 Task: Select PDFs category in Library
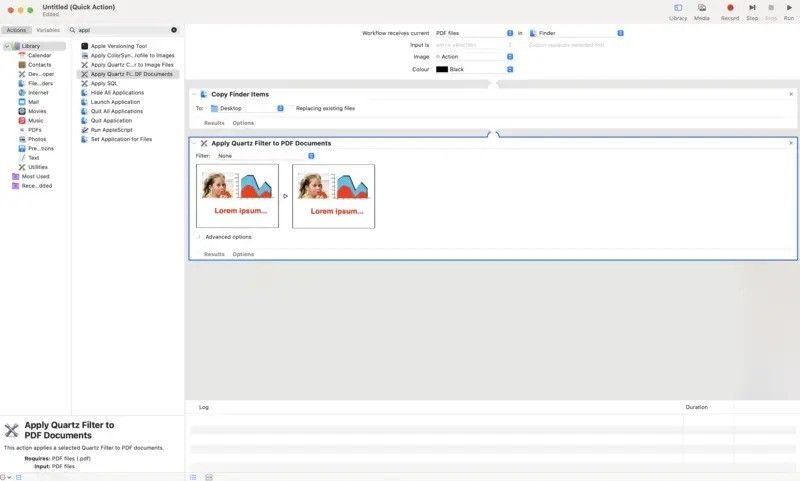[x=34, y=130]
